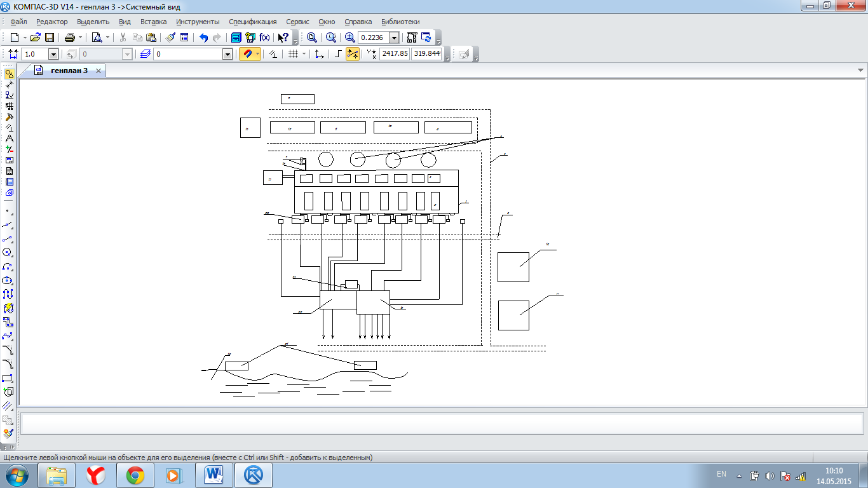Image resolution: width=868 pixels, height=488 pixels.
Task: Toggle orthogonal drawing mode
Action: click(338, 55)
